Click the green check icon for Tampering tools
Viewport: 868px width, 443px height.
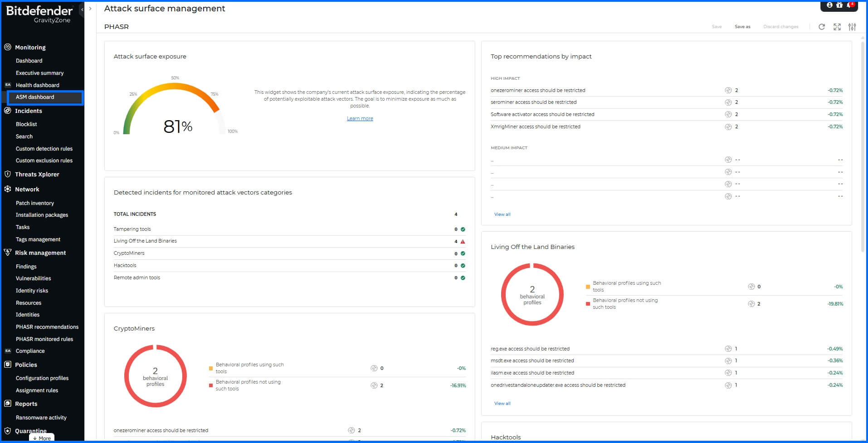[x=463, y=229]
